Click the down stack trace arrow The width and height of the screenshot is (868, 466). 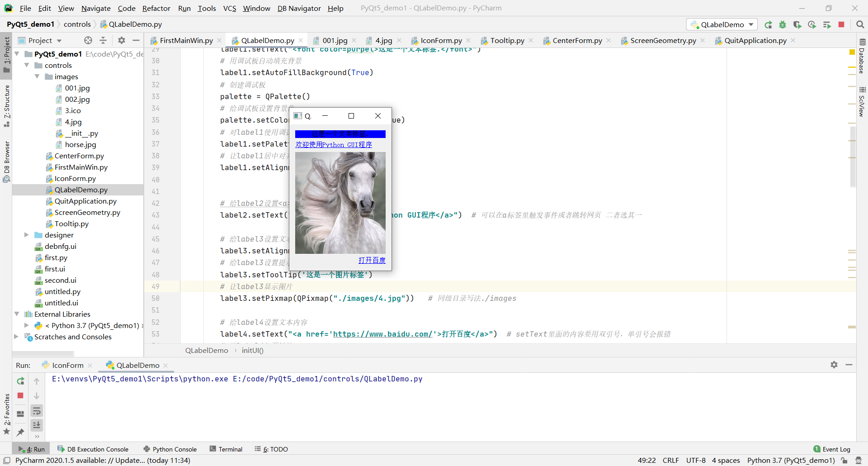(37, 395)
